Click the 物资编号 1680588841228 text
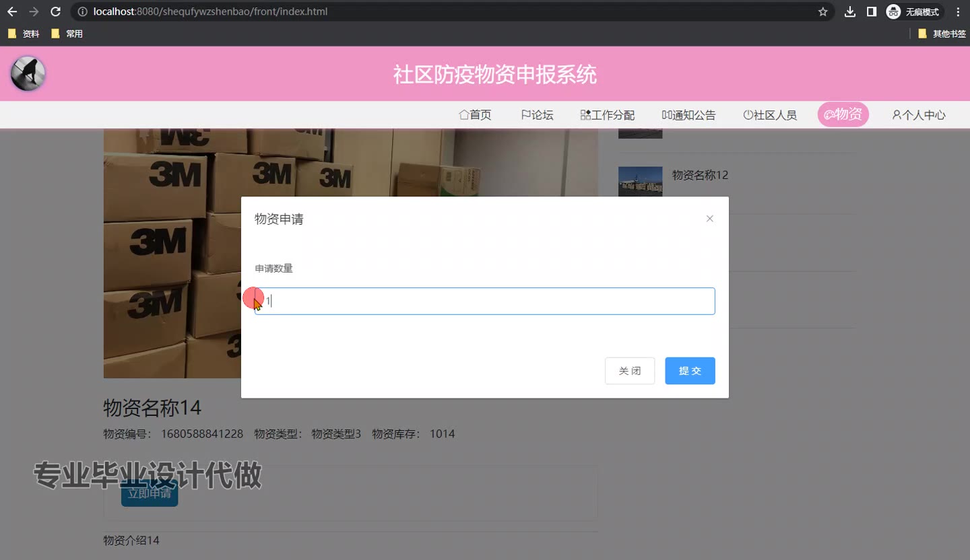970x560 pixels. pos(173,434)
